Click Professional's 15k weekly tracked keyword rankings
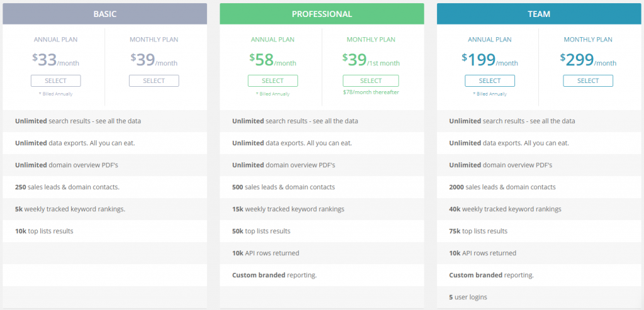 pos(288,209)
